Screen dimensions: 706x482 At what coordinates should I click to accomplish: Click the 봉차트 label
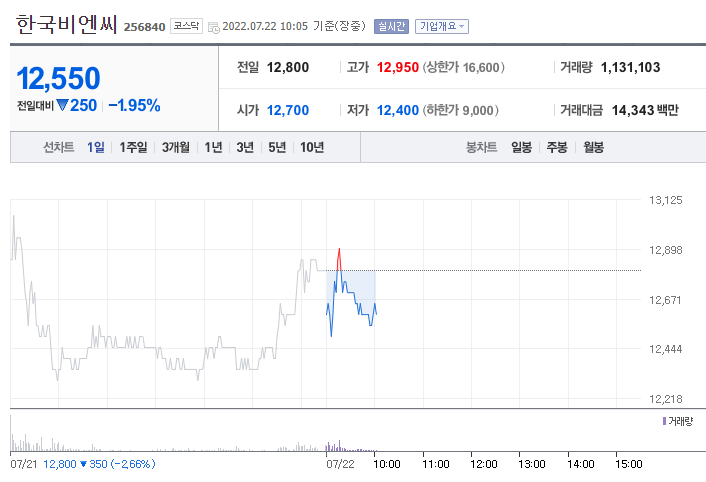click(x=481, y=147)
